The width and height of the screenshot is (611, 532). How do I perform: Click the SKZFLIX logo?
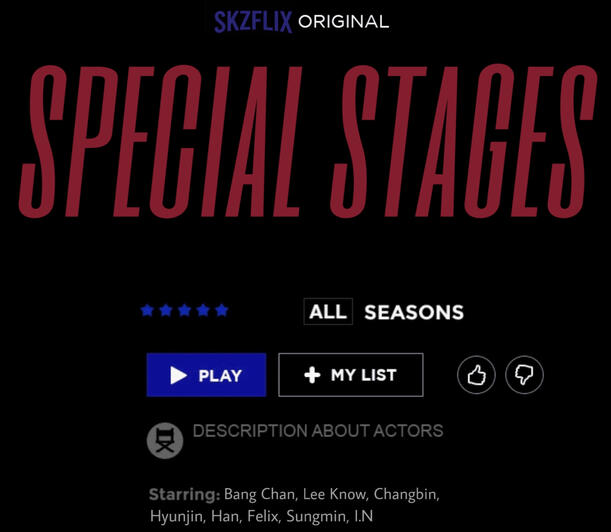click(x=253, y=21)
